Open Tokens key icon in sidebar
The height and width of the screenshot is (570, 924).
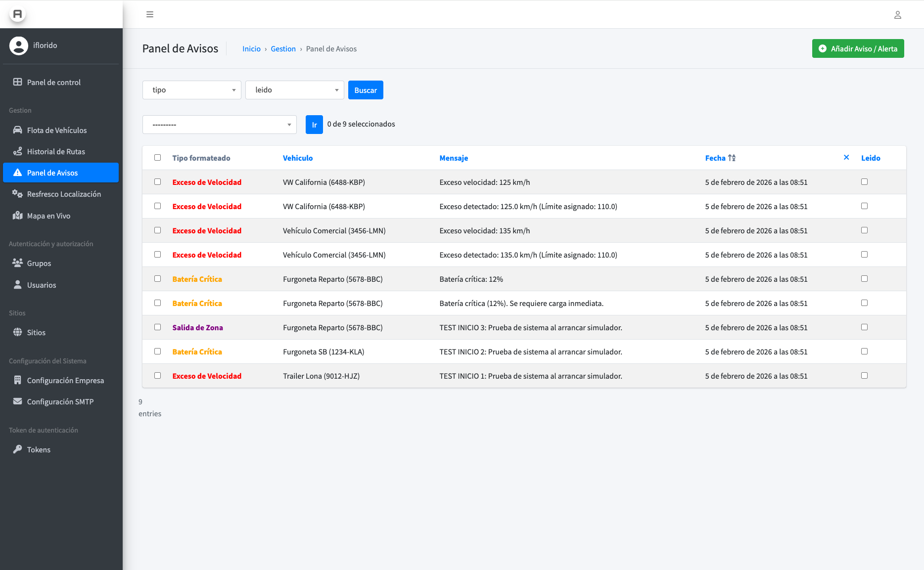(x=18, y=449)
